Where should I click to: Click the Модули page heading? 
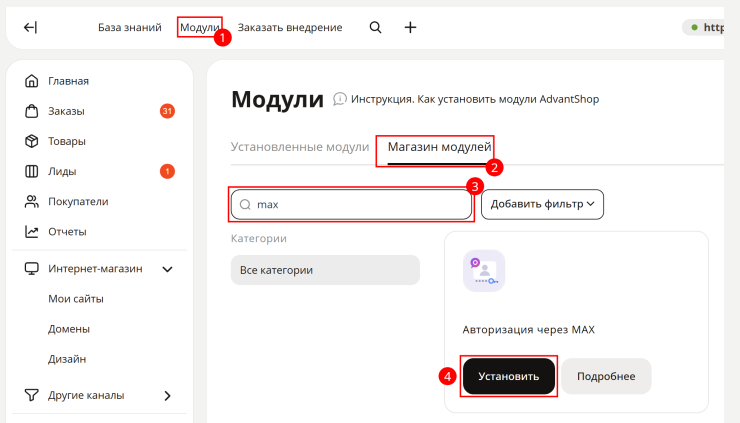pos(278,100)
